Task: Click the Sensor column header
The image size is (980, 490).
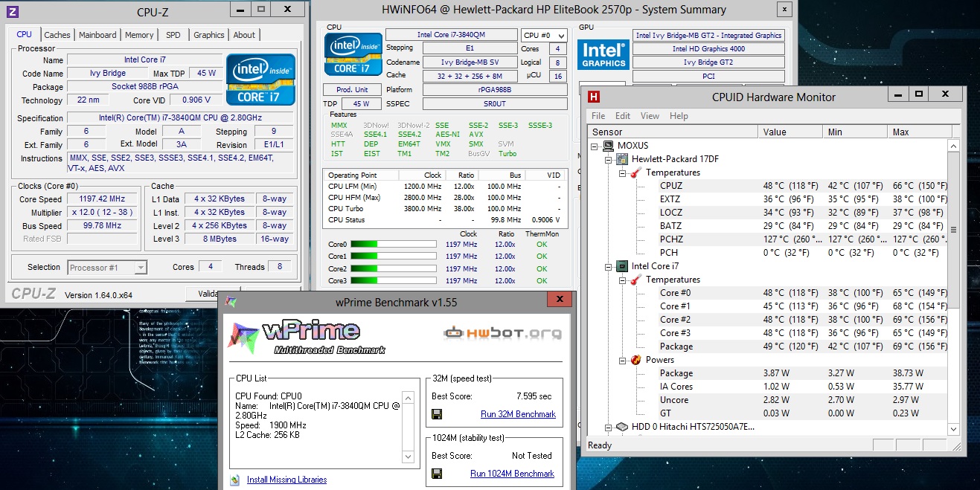Action: click(673, 132)
